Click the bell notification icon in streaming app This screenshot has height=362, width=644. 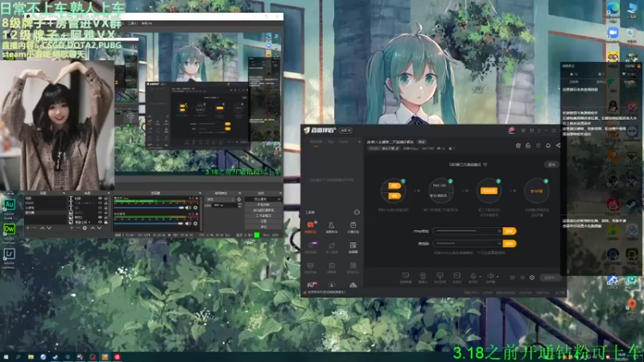point(548,146)
